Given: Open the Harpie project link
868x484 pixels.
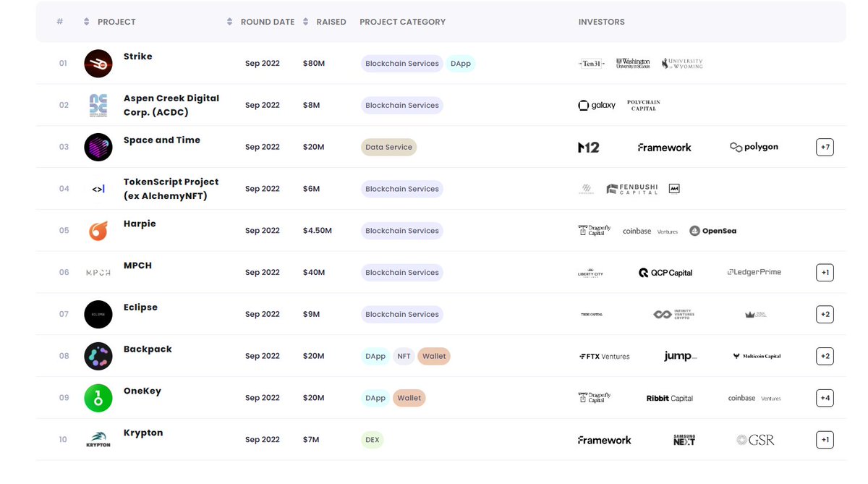Looking at the screenshot, I should click(x=140, y=224).
